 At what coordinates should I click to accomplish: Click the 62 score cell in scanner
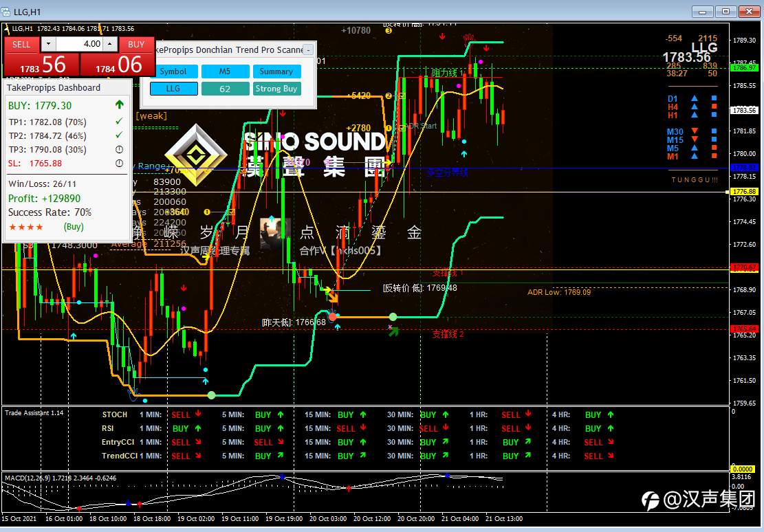225,89
